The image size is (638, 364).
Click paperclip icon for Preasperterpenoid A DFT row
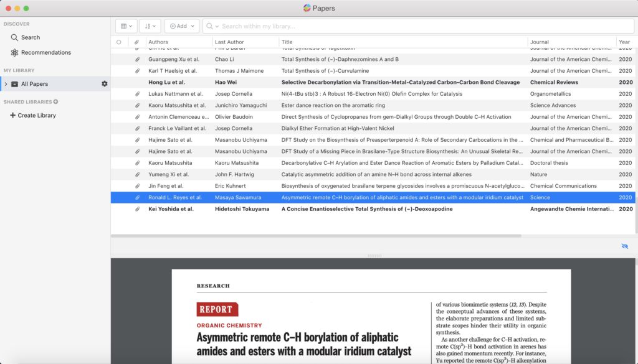pyautogui.click(x=138, y=140)
